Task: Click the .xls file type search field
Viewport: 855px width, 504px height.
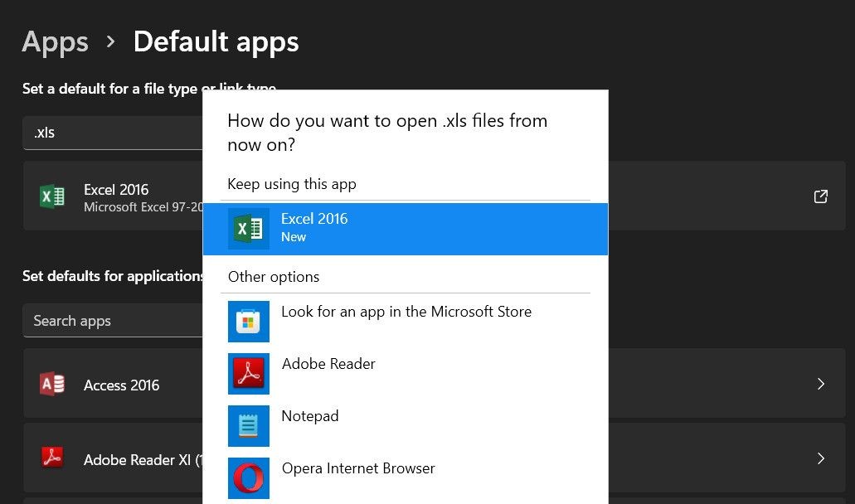Action: [x=113, y=133]
